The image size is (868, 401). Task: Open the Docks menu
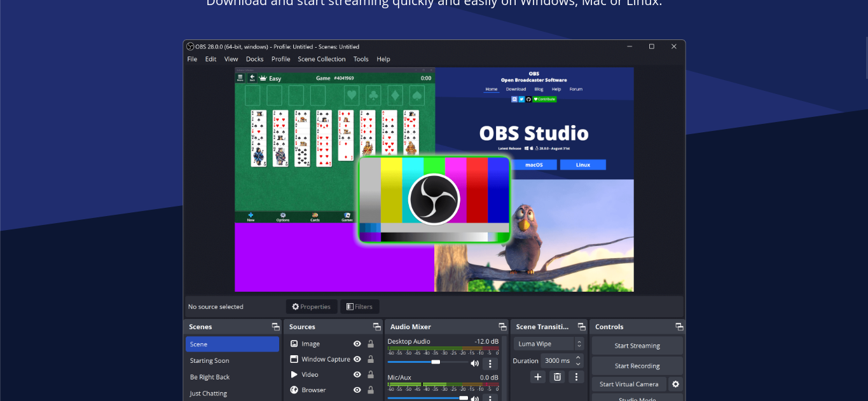click(x=254, y=59)
